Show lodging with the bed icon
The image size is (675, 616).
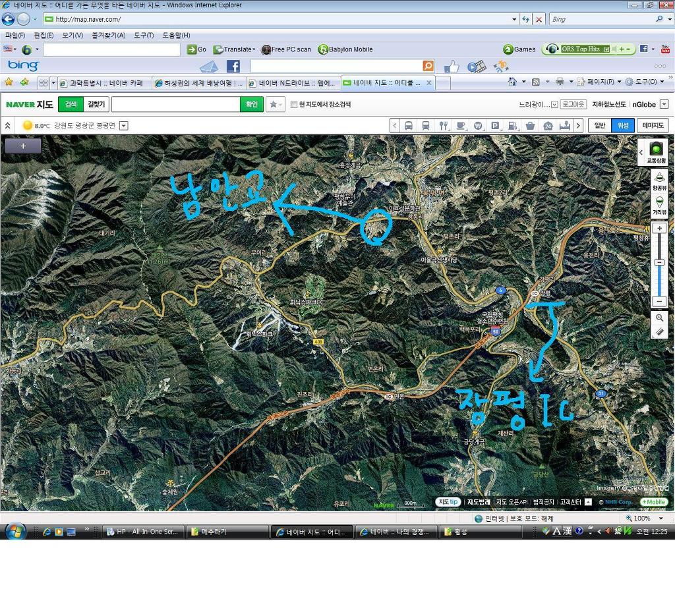(565, 126)
